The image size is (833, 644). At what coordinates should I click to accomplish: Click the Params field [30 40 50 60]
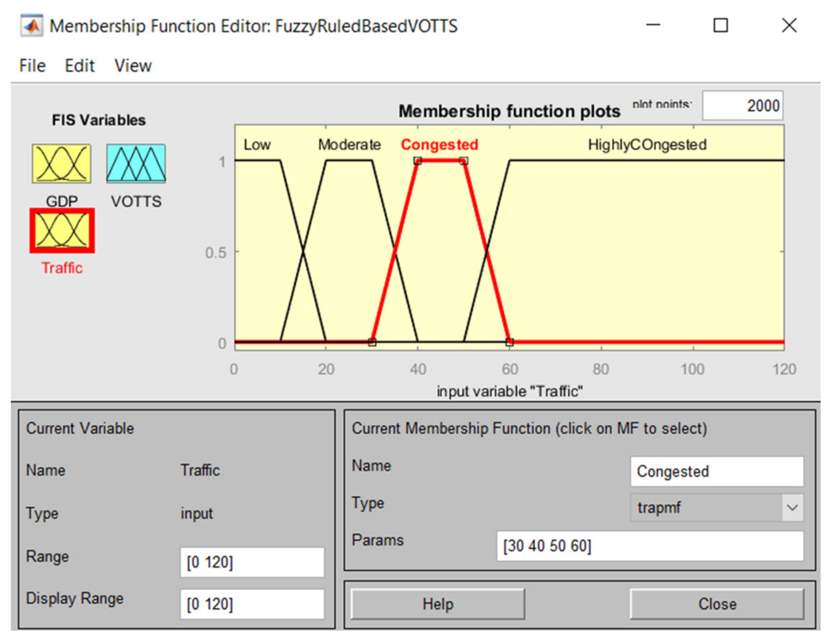[650, 546]
